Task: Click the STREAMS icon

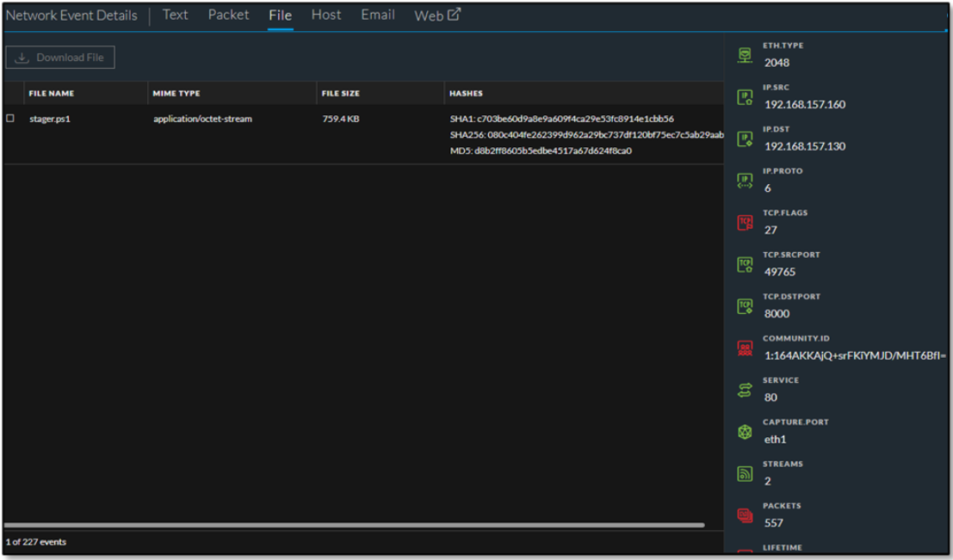Action: click(x=745, y=474)
